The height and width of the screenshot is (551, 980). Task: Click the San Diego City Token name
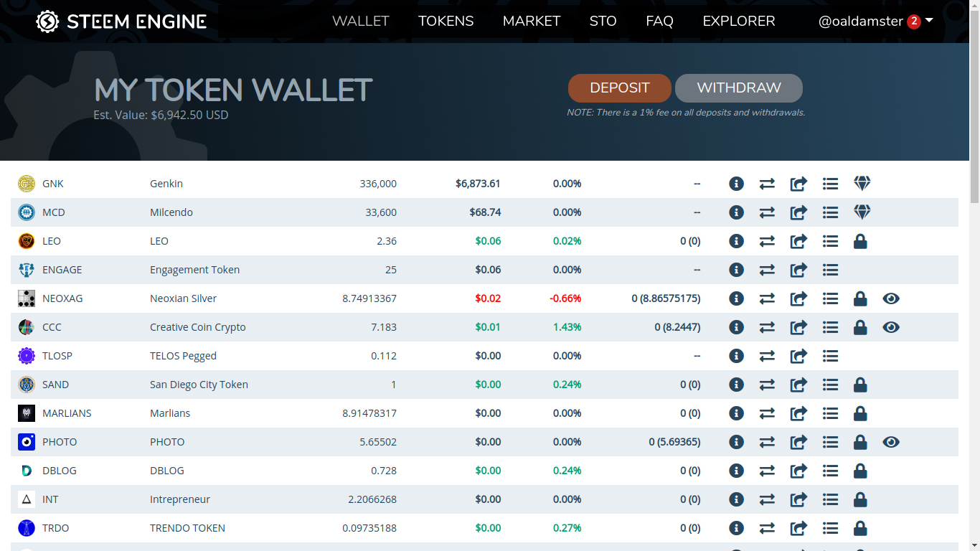[x=199, y=385]
